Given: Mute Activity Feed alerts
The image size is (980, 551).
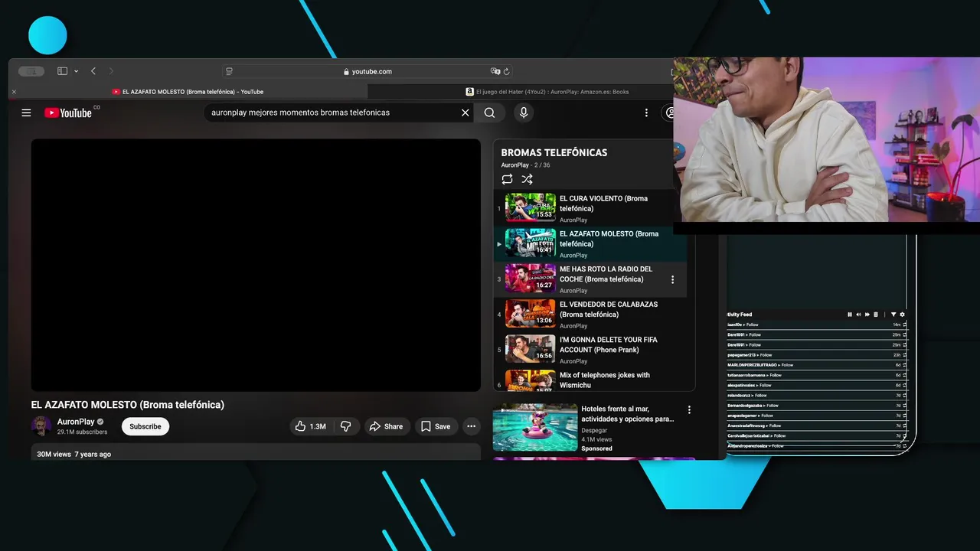Looking at the screenshot, I should (858, 315).
